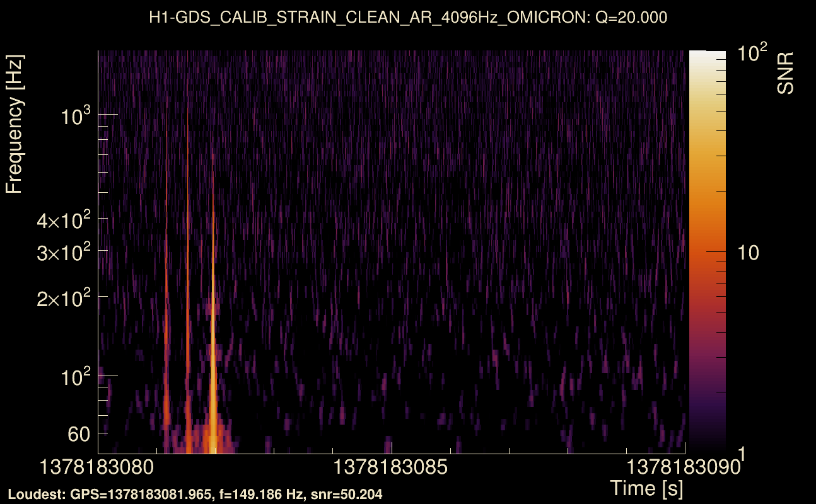Click the Loudest GPS statistics text

(195, 494)
